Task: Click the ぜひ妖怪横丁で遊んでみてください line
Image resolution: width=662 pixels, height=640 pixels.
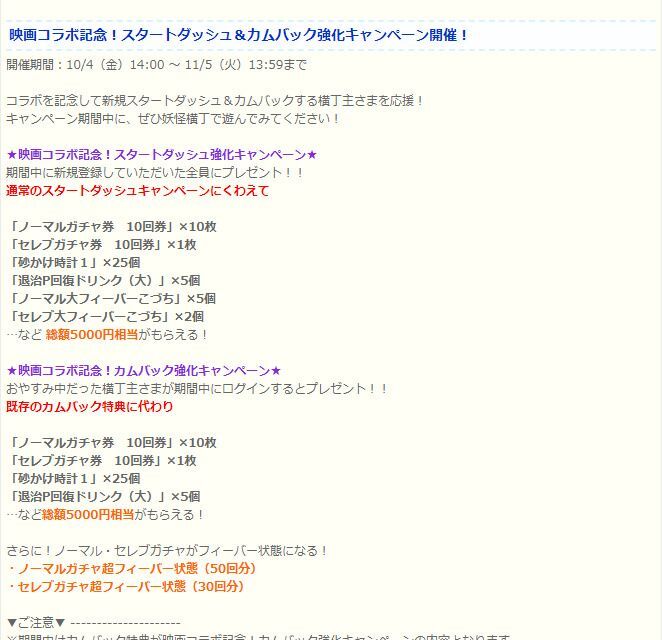Action: (x=173, y=118)
